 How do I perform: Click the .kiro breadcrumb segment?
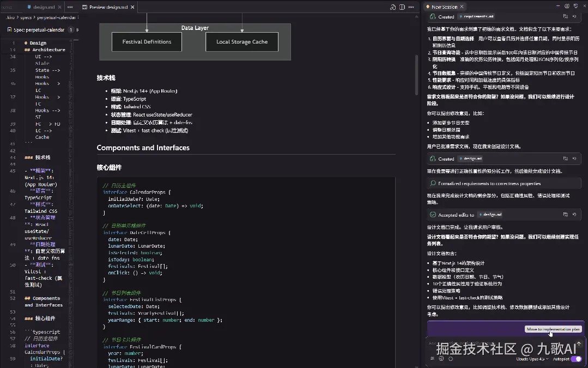10,17
